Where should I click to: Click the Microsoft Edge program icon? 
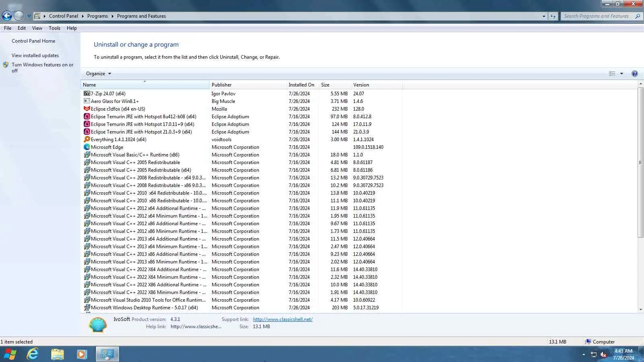pos(87,147)
